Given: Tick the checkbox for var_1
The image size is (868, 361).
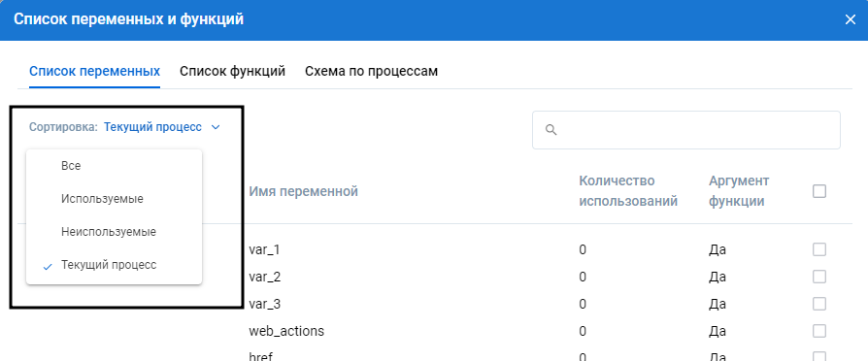Looking at the screenshot, I should [819, 249].
